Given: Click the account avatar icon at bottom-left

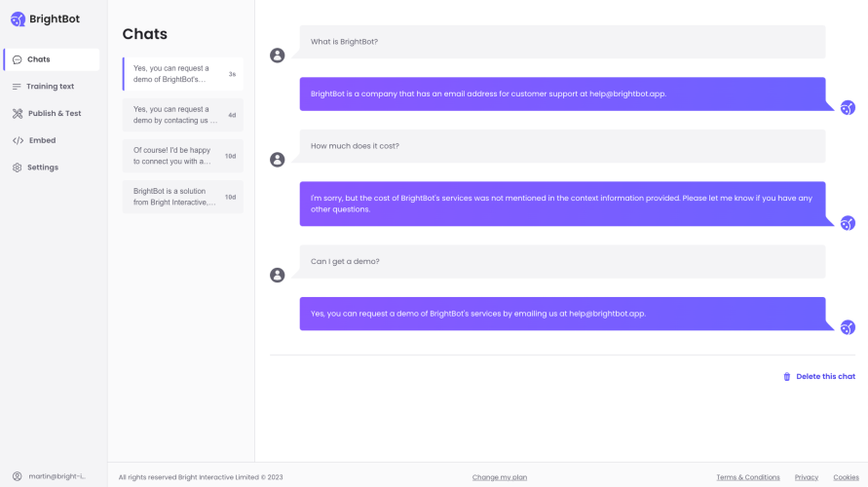Looking at the screenshot, I should tap(18, 476).
